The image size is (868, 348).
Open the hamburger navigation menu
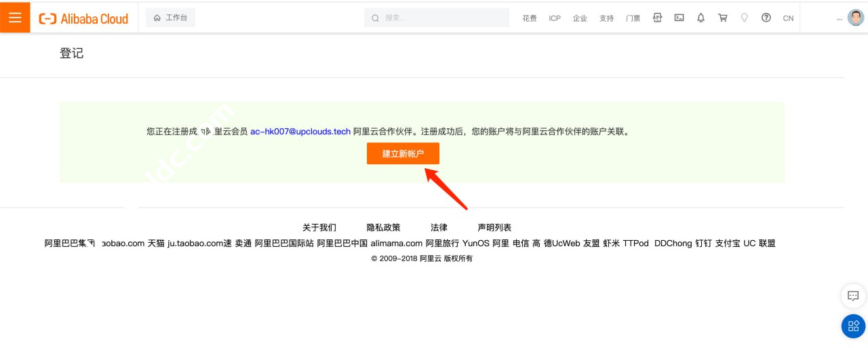[x=15, y=18]
